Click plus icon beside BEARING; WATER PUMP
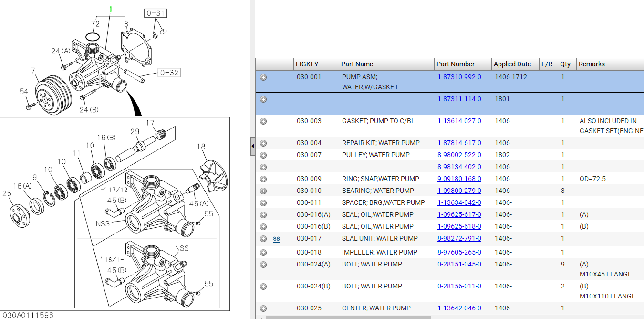644x319 pixels. click(x=263, y=191)
